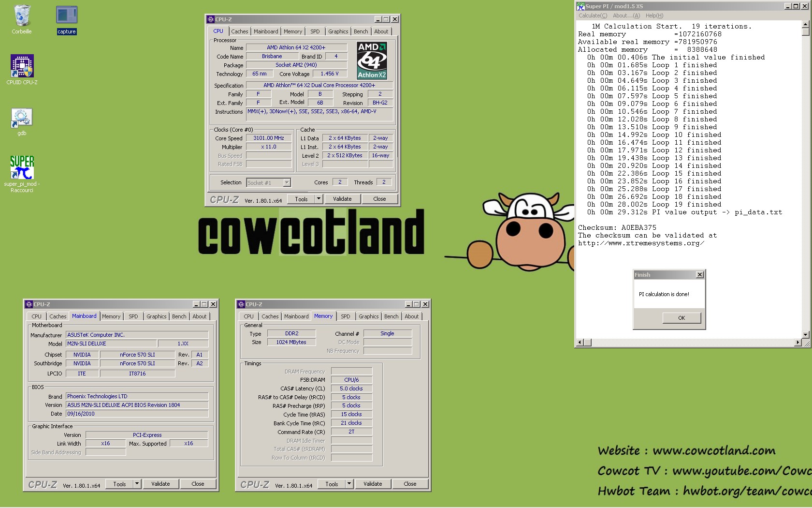Click the Super PI title bar icon
Screen dimensions: 812x508
click(x=580, y=6)
